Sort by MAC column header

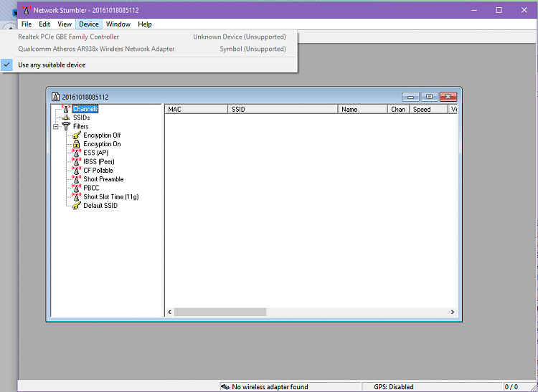click(x=197, y=110)
